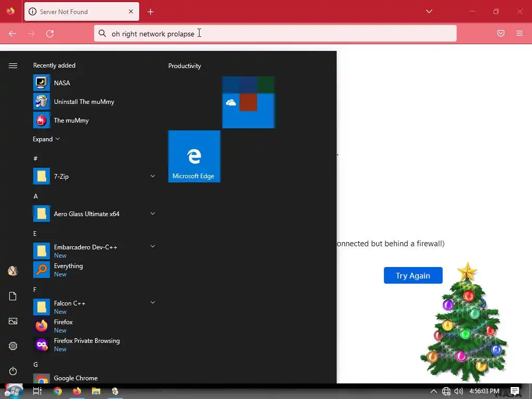Click the letter A section header

click(x=36, y=196)
